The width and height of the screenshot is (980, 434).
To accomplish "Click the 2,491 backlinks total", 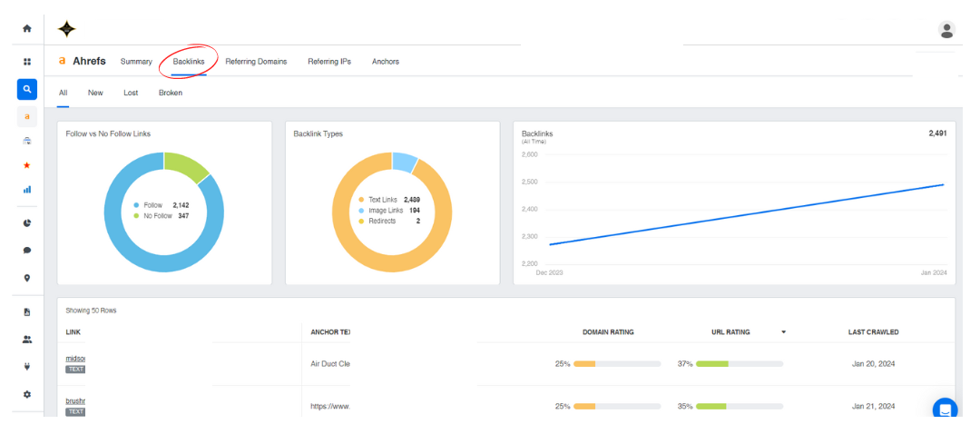I will tap(937, 133).
